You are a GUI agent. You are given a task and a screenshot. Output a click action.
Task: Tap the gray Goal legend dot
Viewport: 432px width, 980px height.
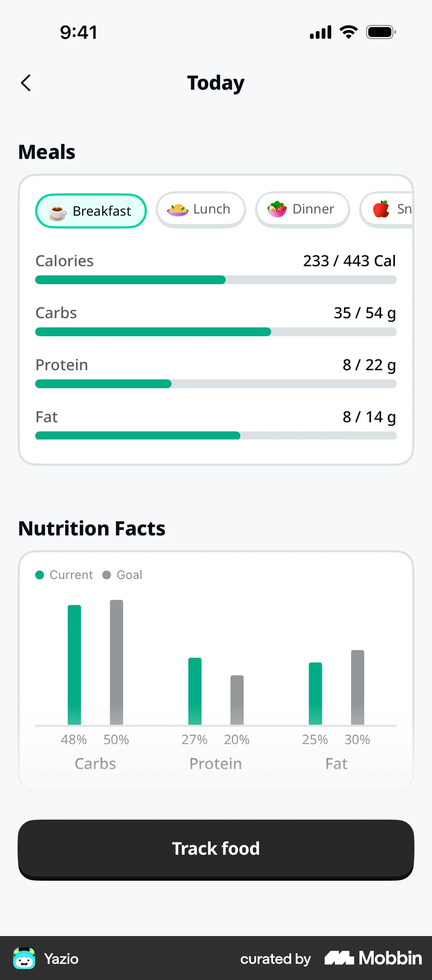107,575
